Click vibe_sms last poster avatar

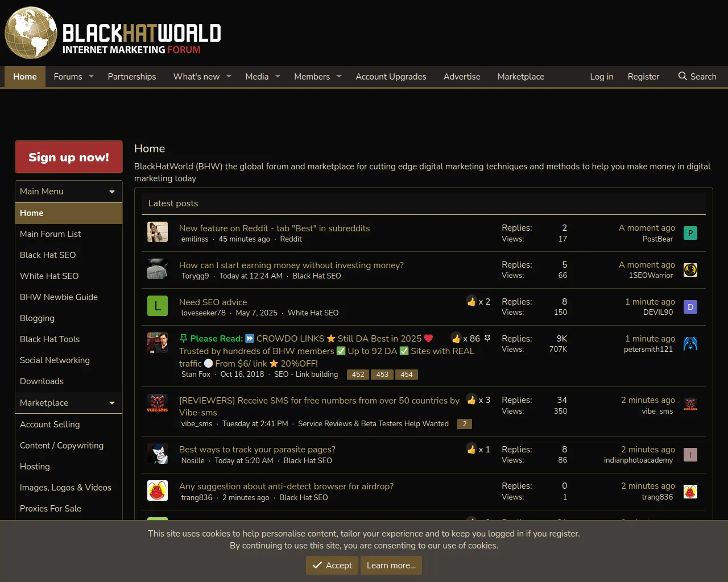pyautogui.click(x=690, y=405)
